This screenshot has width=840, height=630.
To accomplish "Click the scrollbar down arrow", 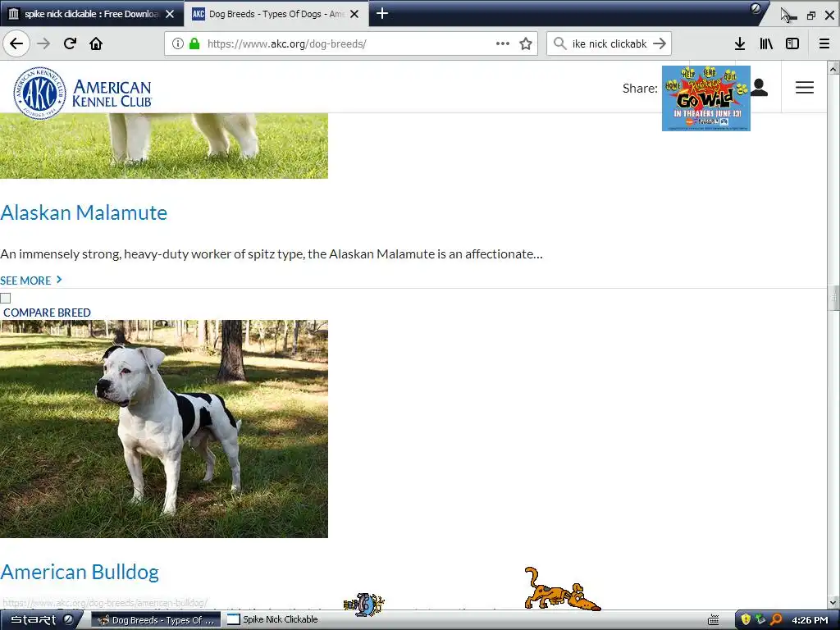I will [833, 603].
